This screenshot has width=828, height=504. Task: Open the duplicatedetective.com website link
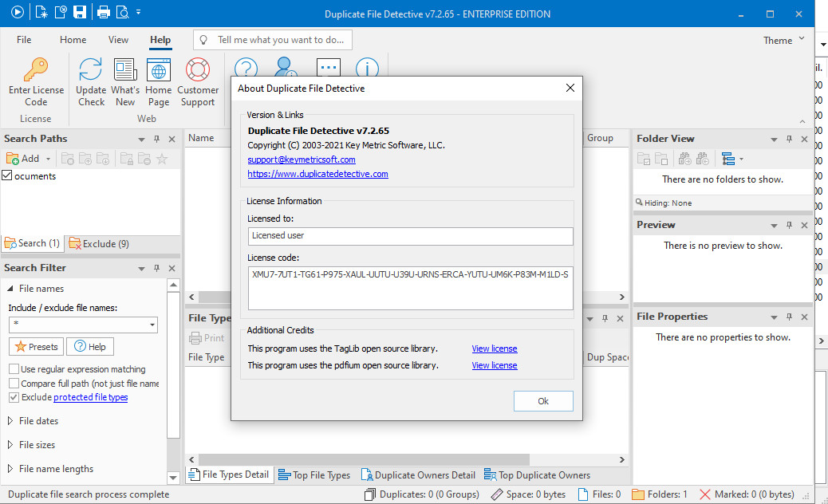click(317, 174)
